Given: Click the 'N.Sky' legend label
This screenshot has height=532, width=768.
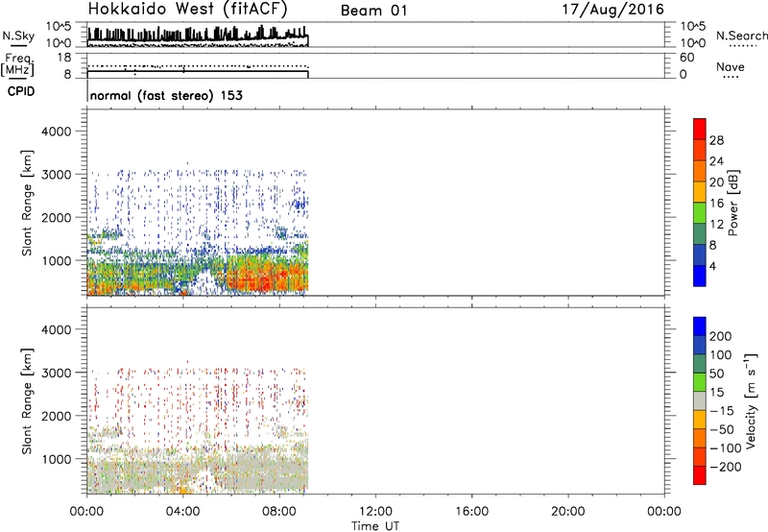Looking at the screenshot, I should click(x=18, y=36).
